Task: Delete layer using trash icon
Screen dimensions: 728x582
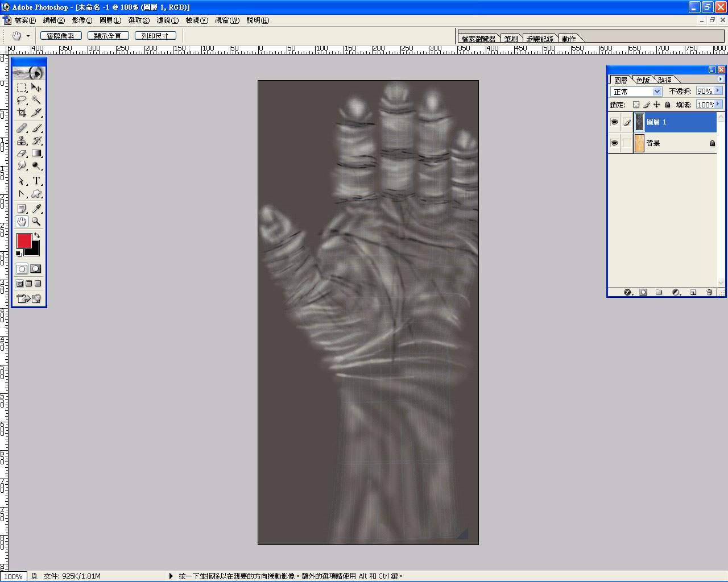Action: 709,292
